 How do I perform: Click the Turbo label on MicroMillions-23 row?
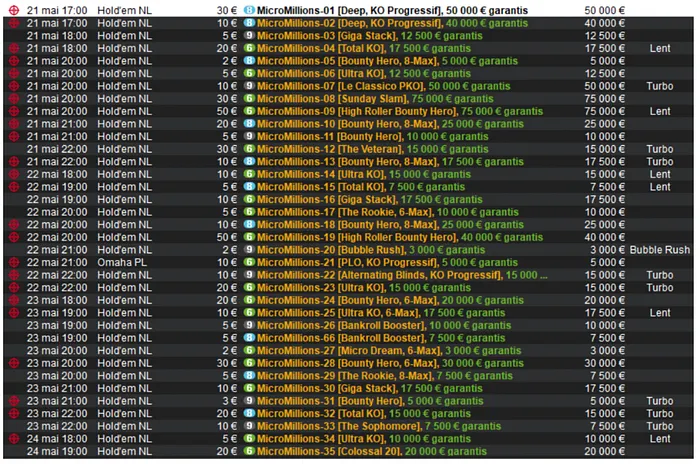tap(660, 288)
